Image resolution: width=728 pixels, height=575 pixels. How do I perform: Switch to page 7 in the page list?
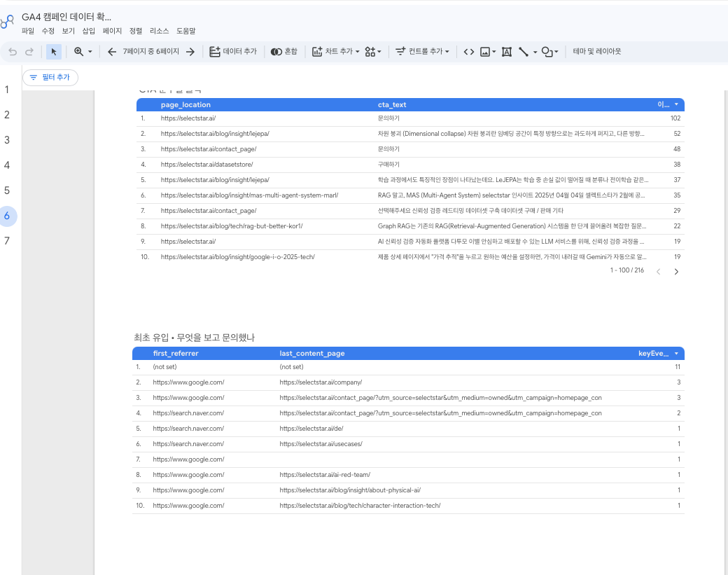[7, 241]
